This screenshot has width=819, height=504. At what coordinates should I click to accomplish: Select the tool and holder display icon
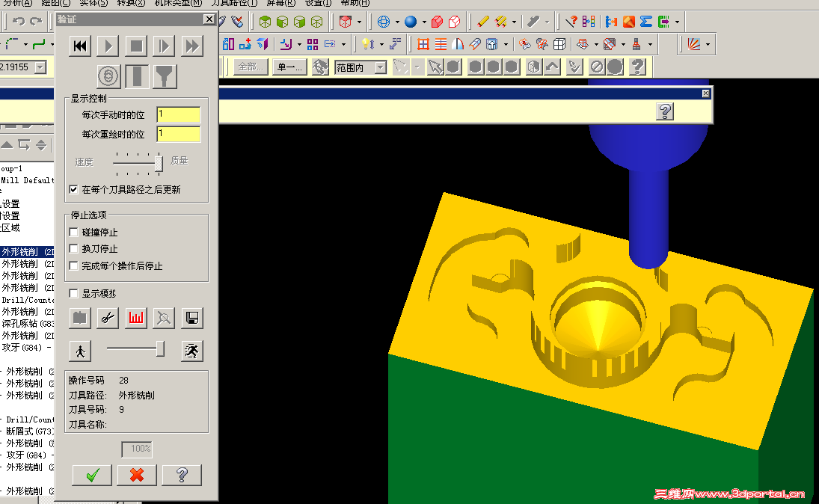[165, 76]
